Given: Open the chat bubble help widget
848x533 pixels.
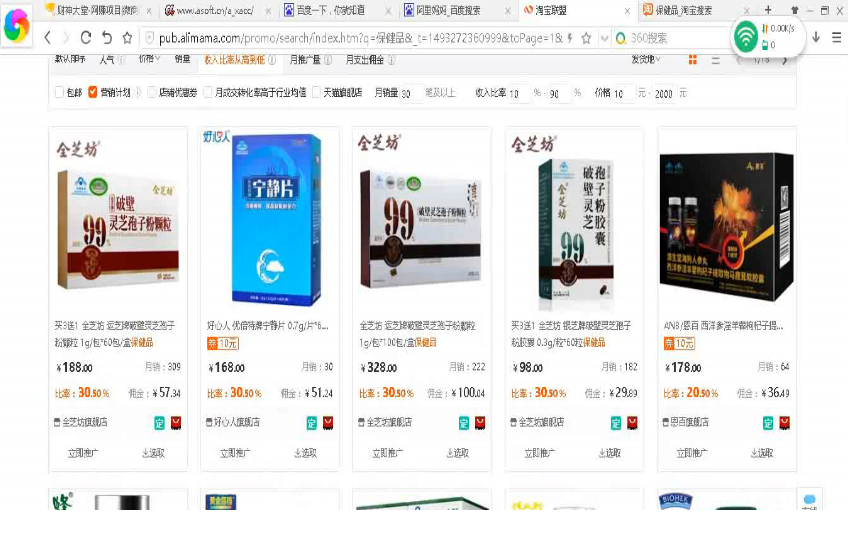Looking at the screenshot, I should tap(810, 499).
